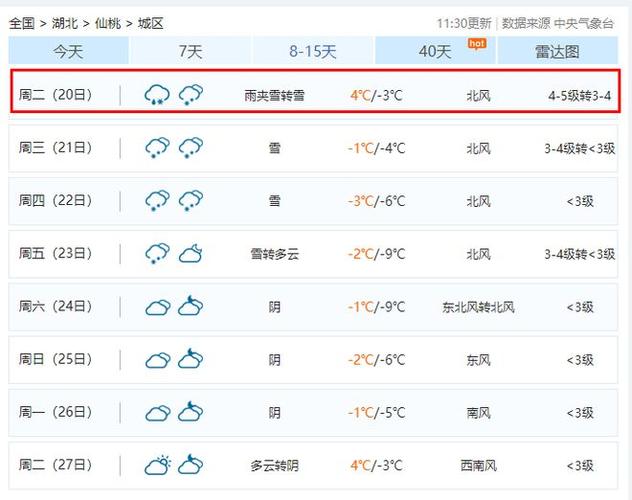Click the 11:30更新 timestamp
Viewport: 632px width, 500px height.
point(464,23)
